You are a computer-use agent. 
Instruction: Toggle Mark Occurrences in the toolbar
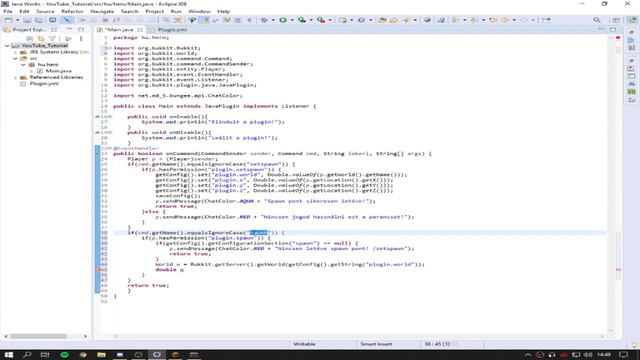pos(204,20)
